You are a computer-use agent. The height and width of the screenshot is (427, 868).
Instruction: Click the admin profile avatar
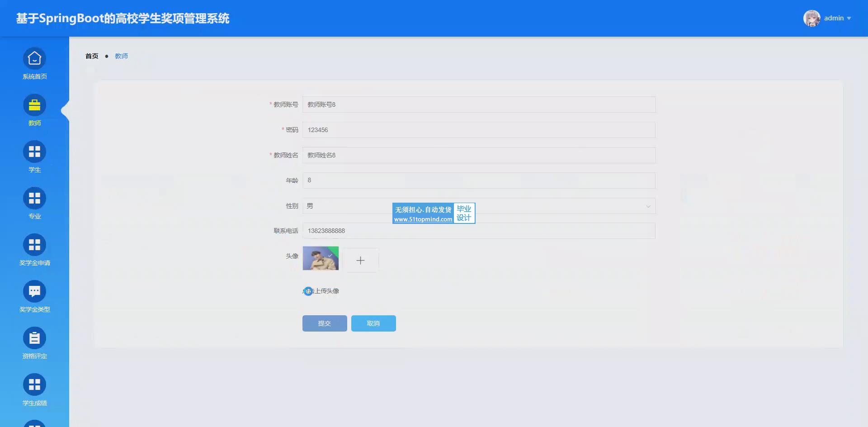pos(811,18)
